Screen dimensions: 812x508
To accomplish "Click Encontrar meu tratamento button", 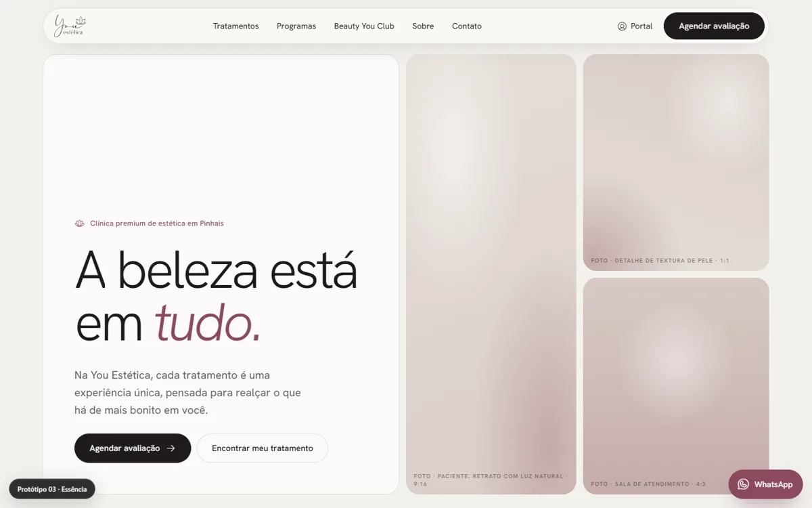I will pos(263,448).
